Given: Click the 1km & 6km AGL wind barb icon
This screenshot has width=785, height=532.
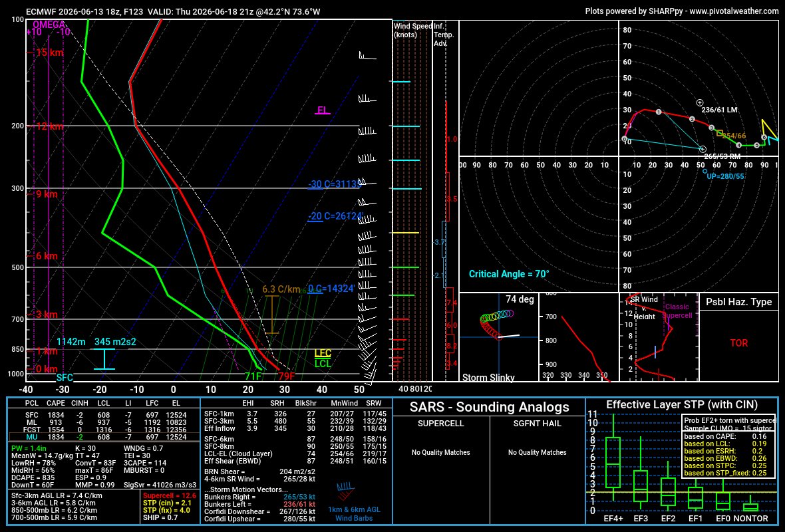Looking at the screenshot, I should tap(345, 492).
